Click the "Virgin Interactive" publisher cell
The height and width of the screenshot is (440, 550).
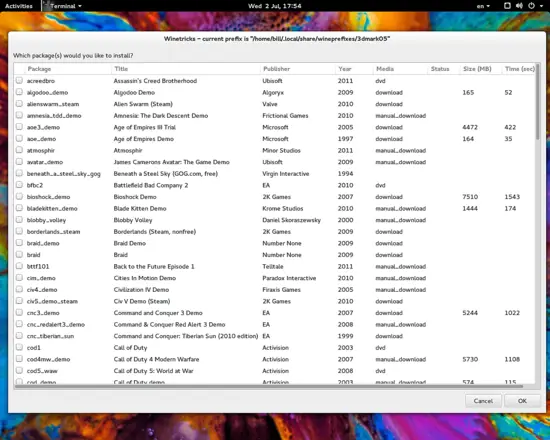(286, 173)
